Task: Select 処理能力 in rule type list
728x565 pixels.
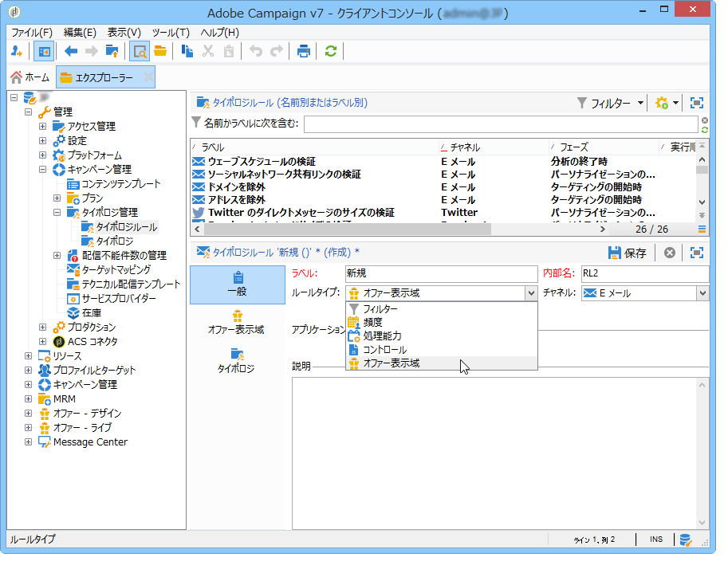Action: coord(441,335)
